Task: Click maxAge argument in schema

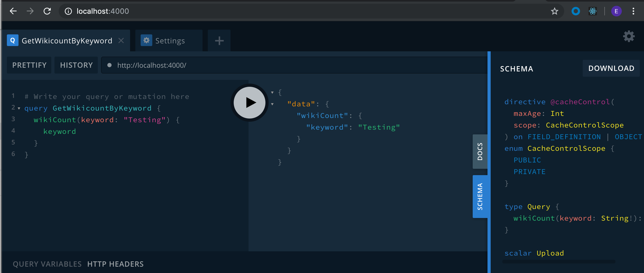Action: [527, 113]
